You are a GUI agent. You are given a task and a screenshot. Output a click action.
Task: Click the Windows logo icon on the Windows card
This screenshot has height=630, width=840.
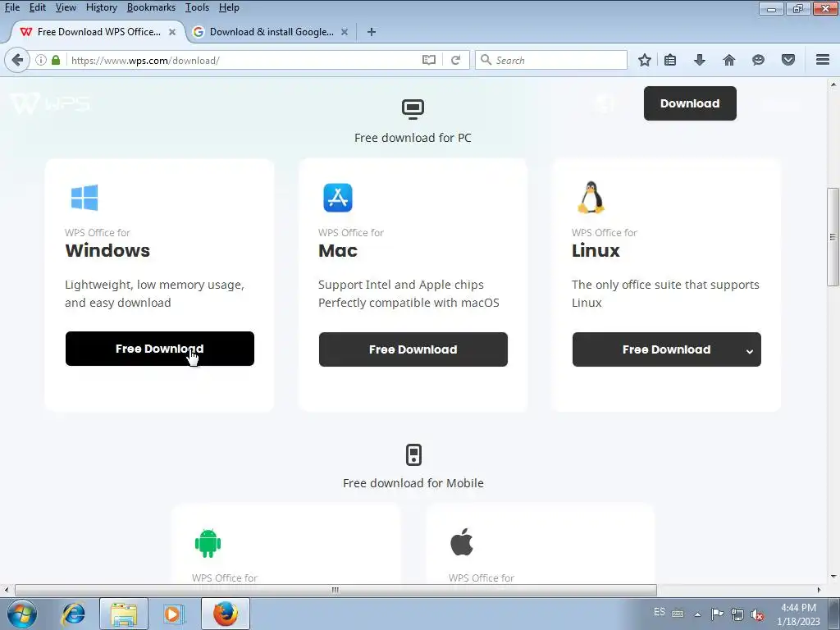84,198
